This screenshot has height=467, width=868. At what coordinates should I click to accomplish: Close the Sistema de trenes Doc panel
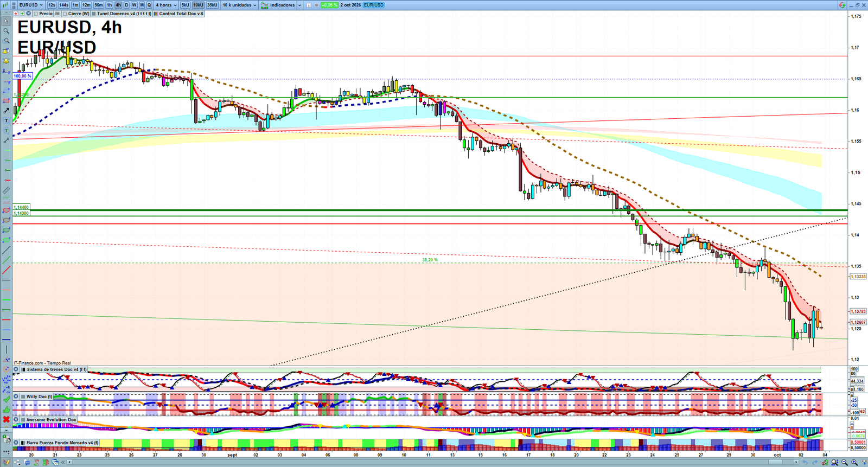coord(16,369)
